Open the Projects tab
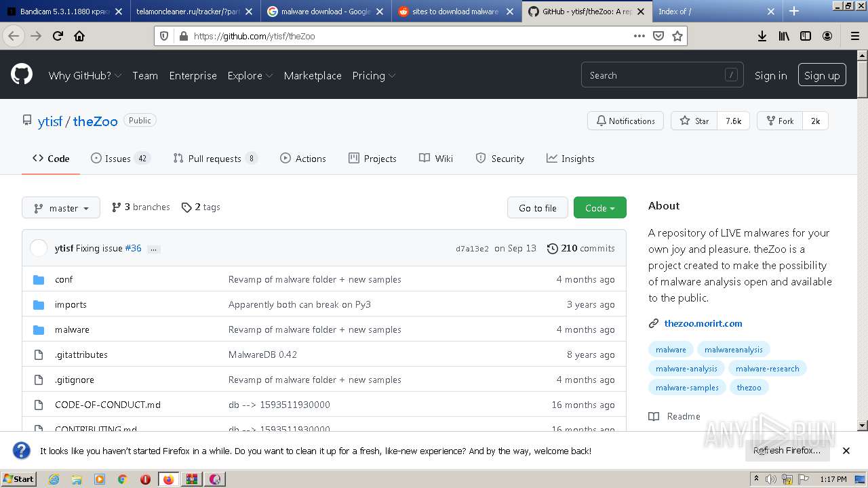 click(372, 159)
